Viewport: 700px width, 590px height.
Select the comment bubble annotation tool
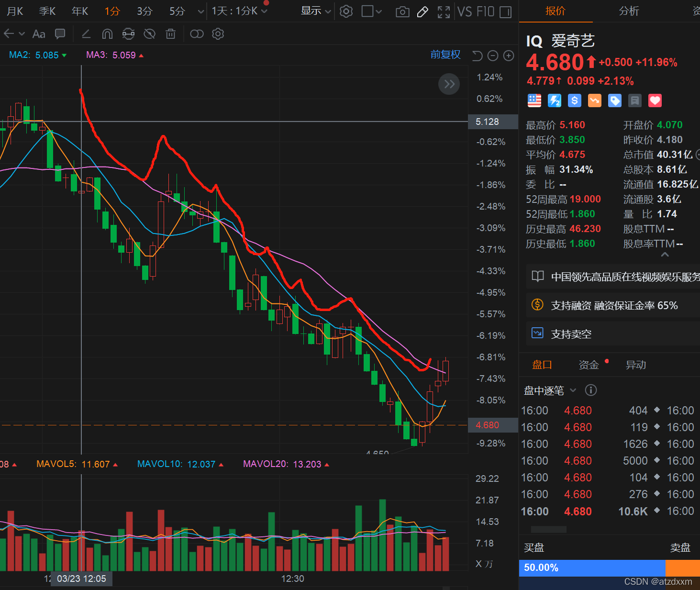pyautogui.click(x=60, y=33)
